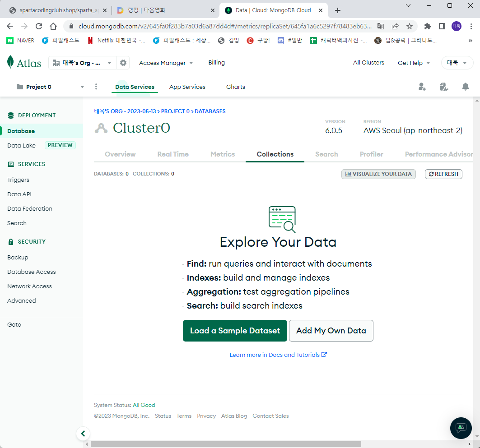Screen dimensions: 480x448
Task: Open cluster Overview tab
Action: point(120,154)
